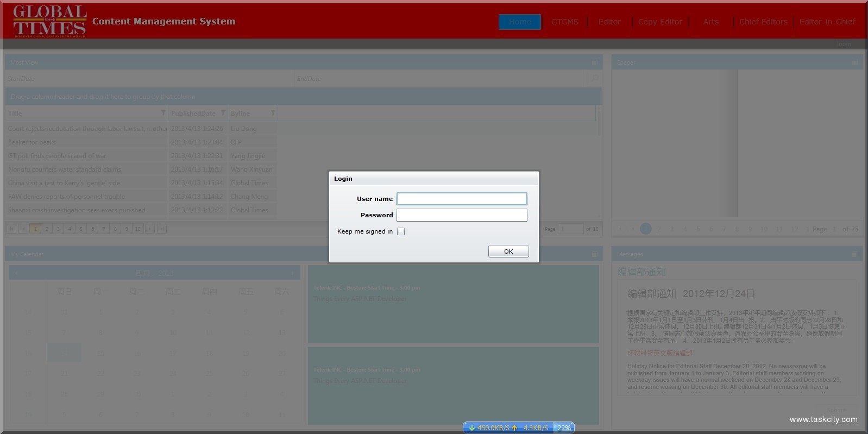Image resolution: width=868 pixels, height=434 pixels.
Task: Click the Global Times logo
Action: (49, 21)
